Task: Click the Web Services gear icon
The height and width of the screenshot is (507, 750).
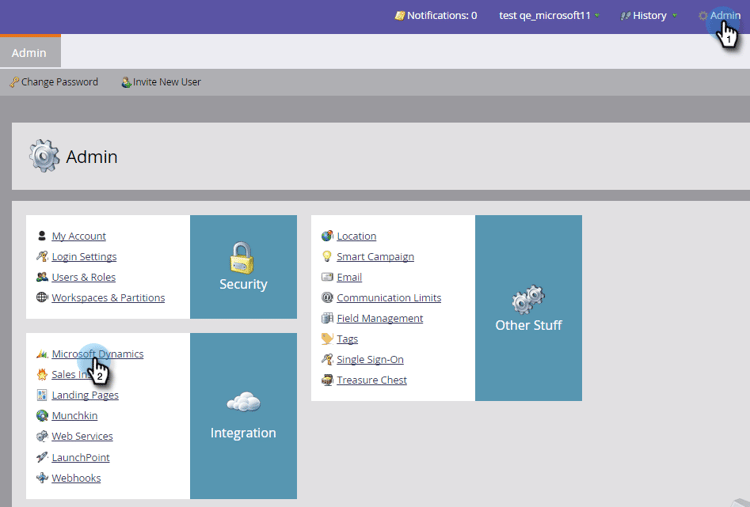Action: click(x=42, y=436)
